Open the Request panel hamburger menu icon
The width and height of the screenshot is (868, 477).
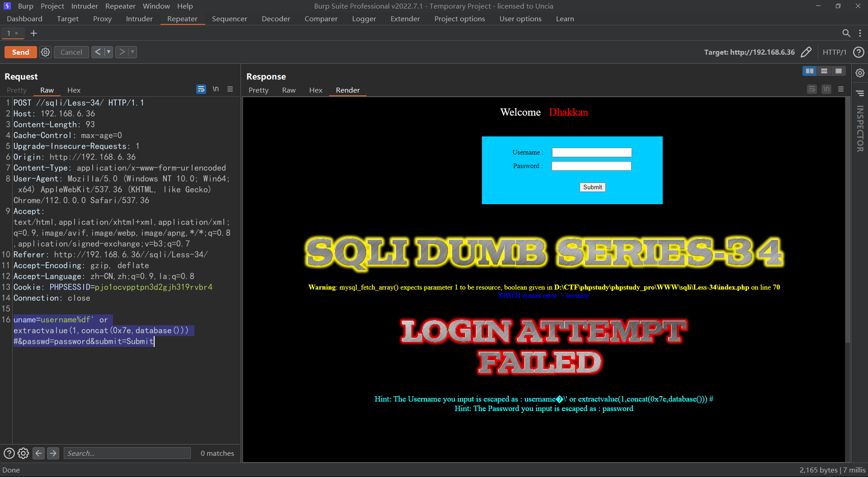point(230,89)
